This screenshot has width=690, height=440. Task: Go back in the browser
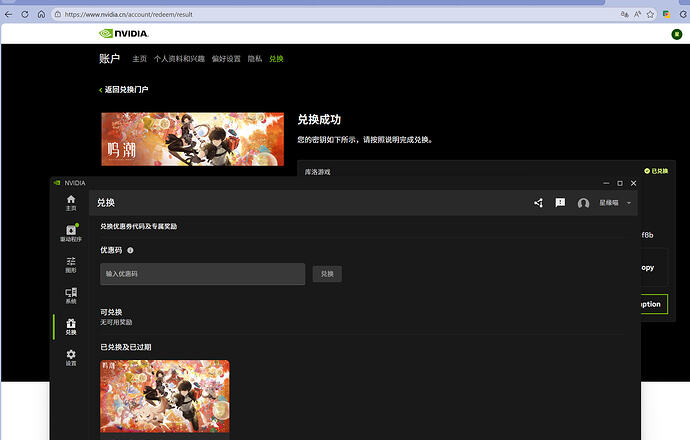(x=8, y=15)
